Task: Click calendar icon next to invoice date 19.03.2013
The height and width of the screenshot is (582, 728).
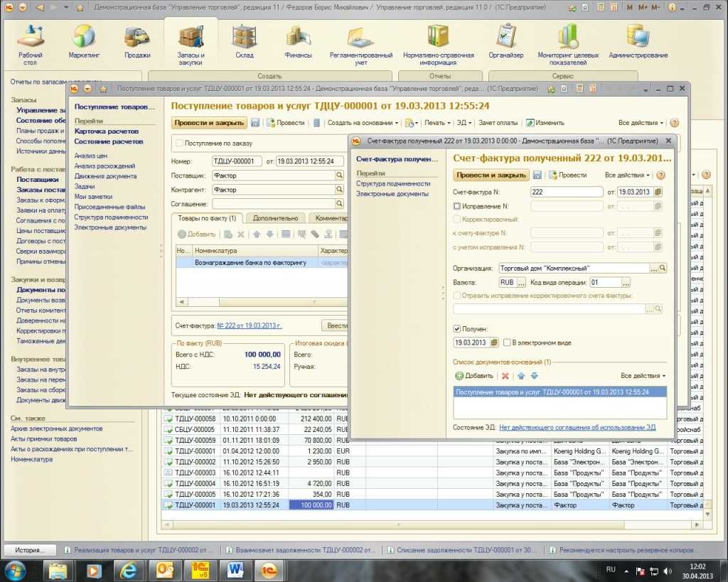Action: 658,192
